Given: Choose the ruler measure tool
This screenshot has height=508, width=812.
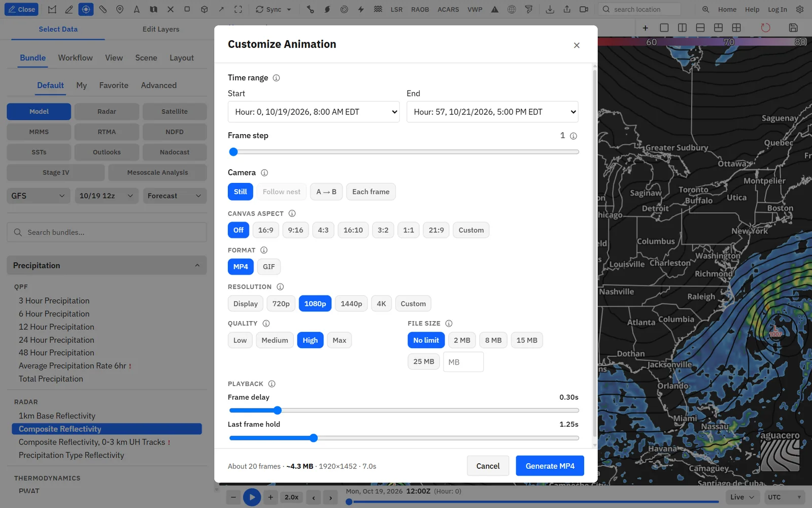Looking at the screenshot, I should pos(103,9).
